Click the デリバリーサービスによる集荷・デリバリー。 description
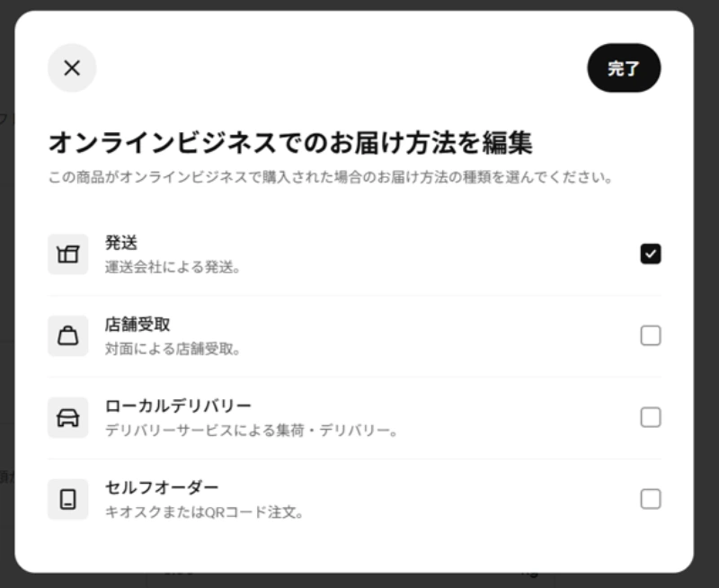The height and width of the screenshot is (588, 719). pos(252,431)
